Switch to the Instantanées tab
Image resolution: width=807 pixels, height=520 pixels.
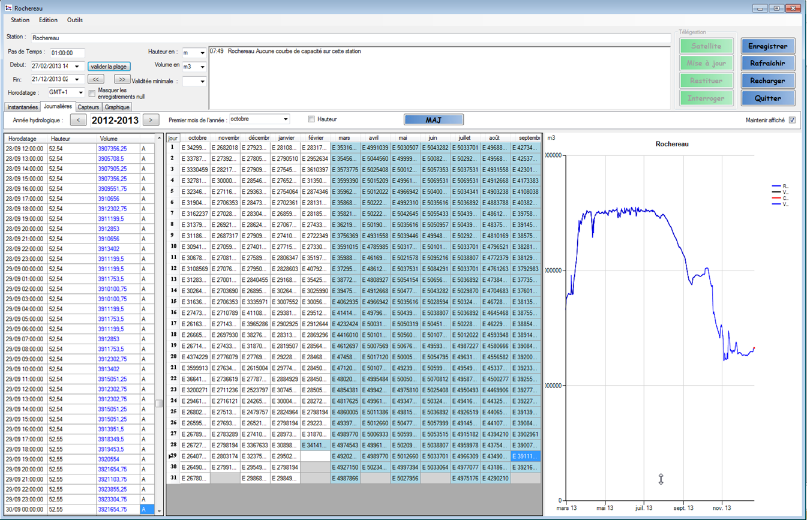[23, 107]
